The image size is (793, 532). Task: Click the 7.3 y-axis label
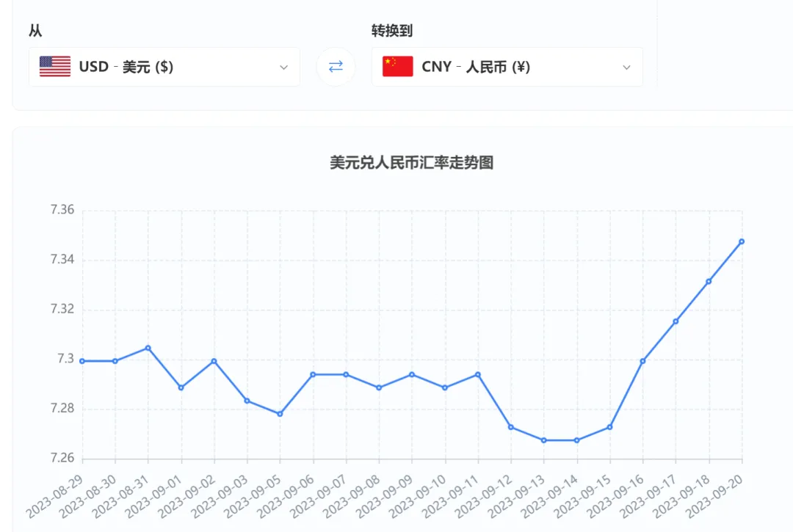click(x=66, y=359)
